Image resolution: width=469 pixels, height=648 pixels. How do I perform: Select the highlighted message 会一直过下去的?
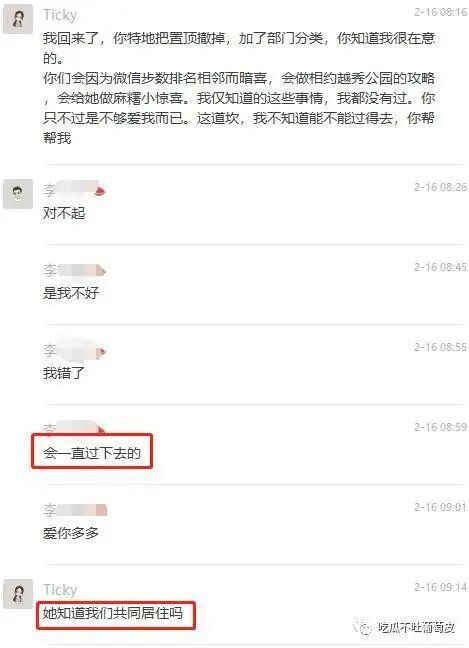click(x=92, y=453)
